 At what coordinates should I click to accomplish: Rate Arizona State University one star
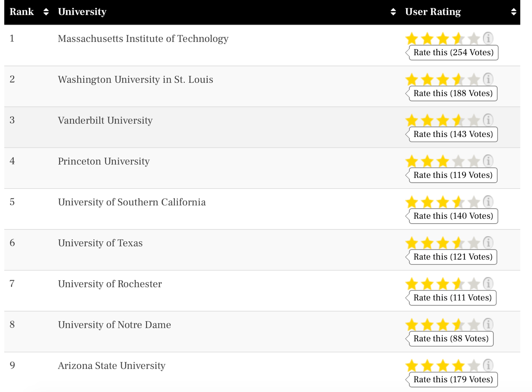pyautogui.click(x=412, y=366)
